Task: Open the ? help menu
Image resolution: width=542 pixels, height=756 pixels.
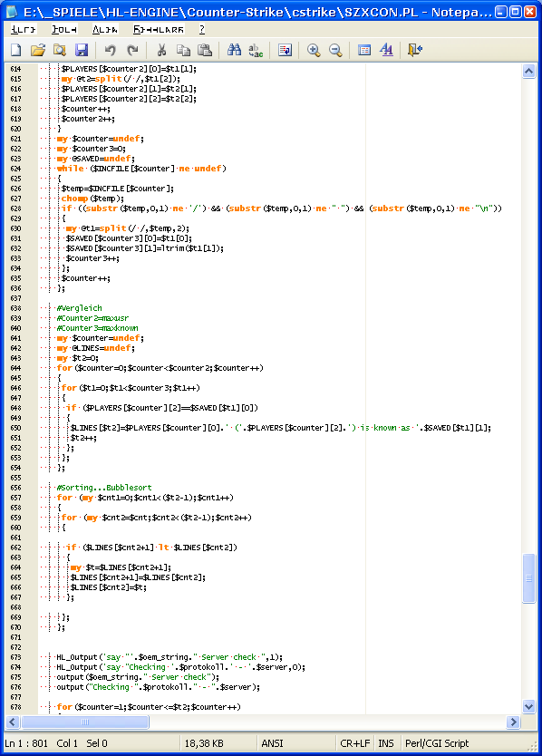Action: click(x=202, y=29)
